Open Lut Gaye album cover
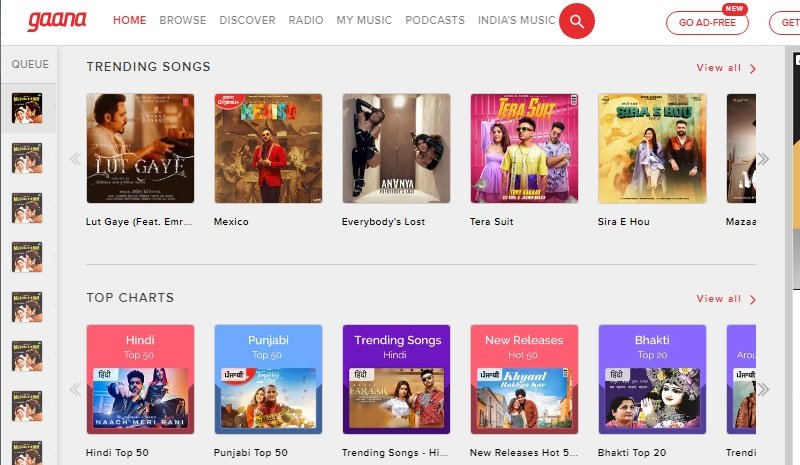Image resolution: width=800 pixels, height=465 pixels. [x=140, y=148]
